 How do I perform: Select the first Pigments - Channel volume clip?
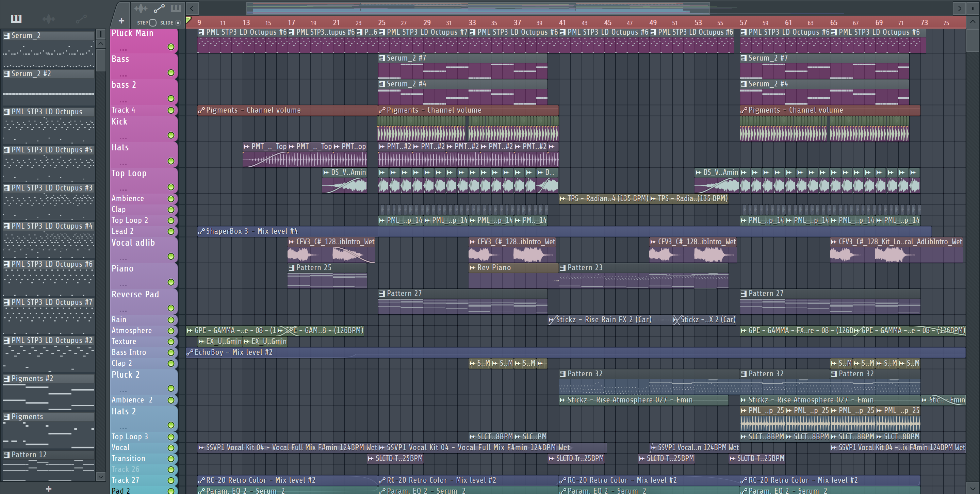point(287,110)
